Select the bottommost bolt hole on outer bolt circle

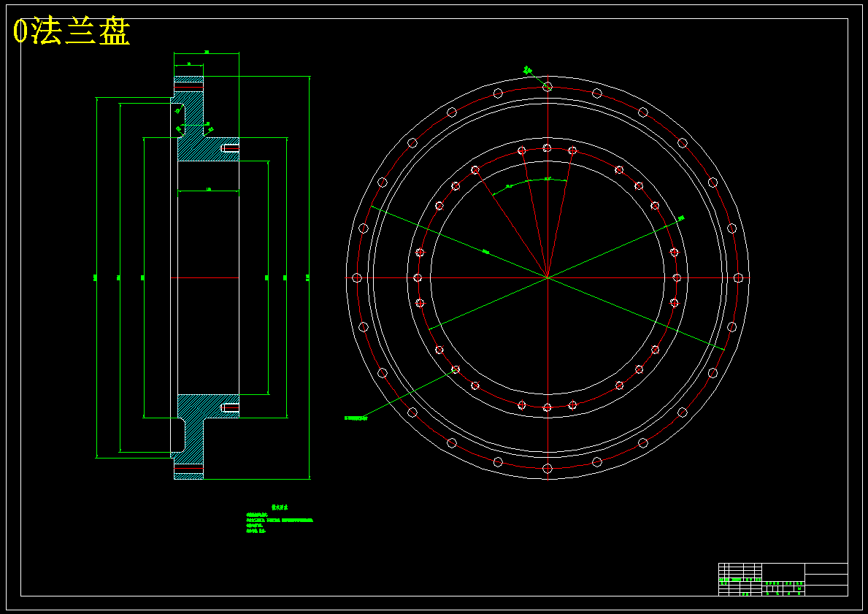tap(548, 469)
